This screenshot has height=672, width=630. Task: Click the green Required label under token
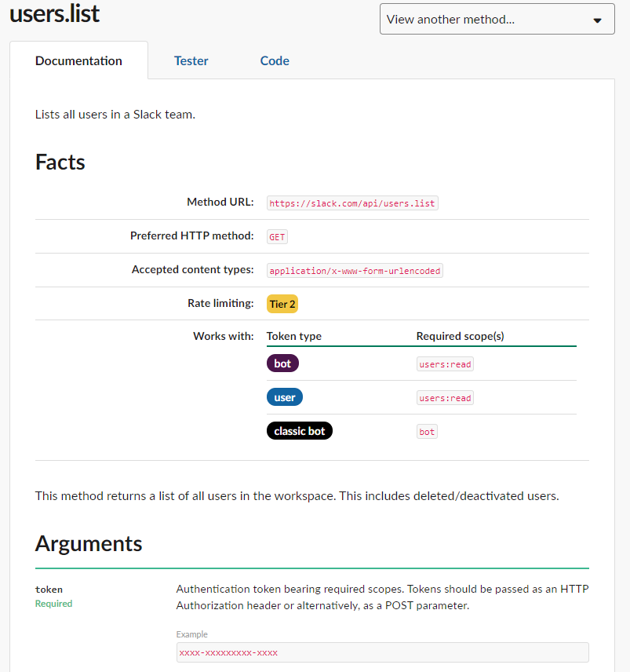click(53, 604)
